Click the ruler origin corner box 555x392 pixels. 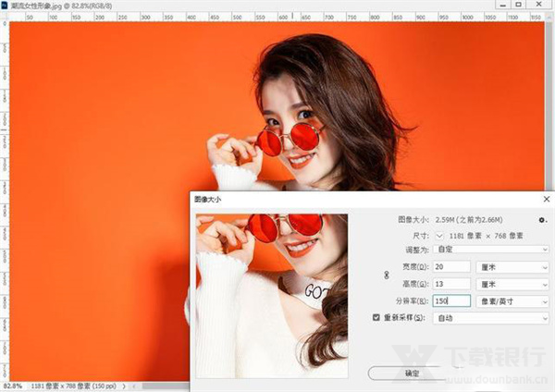pos(4,17)
